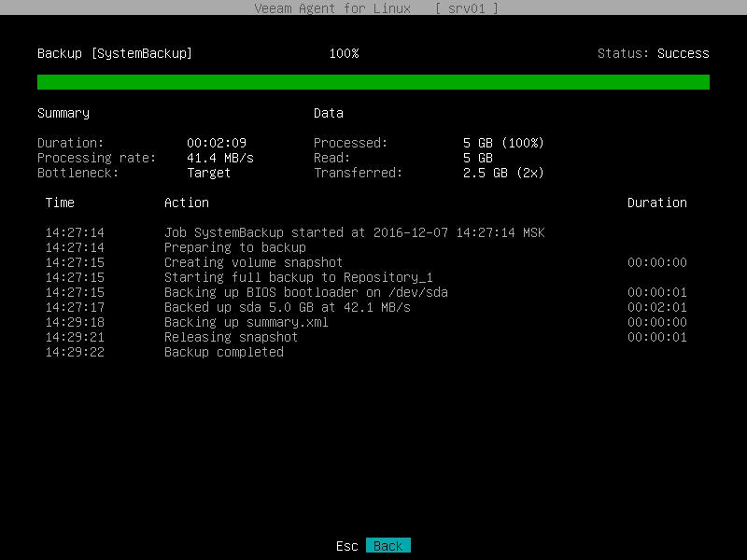Click the Data section heading
This screenshot has height=560, width=747.
pyautogui.click(x=329, y=113)
